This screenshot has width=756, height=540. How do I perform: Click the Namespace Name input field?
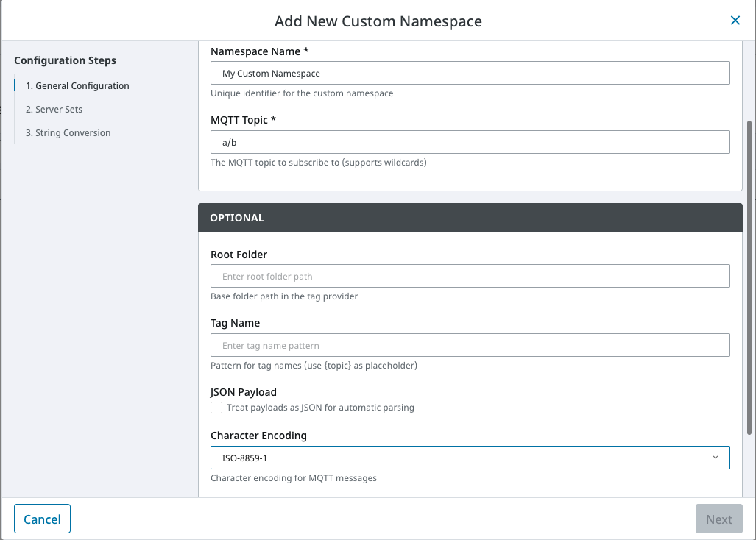(x=470, y=74)
